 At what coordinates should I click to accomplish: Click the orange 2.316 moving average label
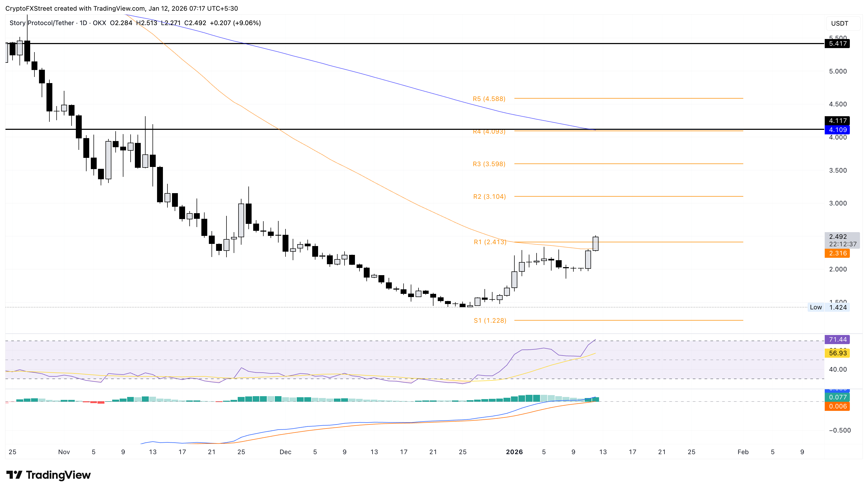(837, 253)
